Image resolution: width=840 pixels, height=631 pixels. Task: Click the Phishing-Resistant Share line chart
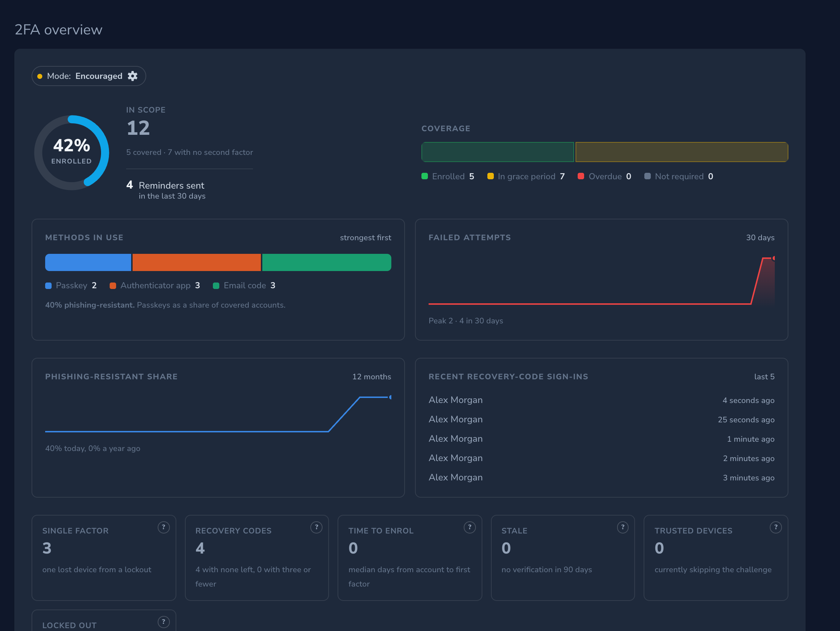pyautogui.click(x=218, y=414)
